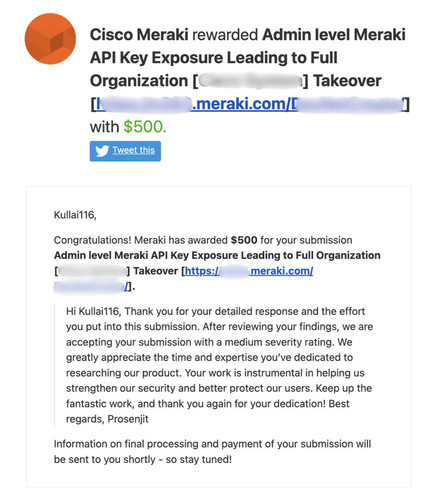The width and height of the screenshot is (442, 500).
Task: Click the blurred link continuation ending with slash
Action: [x=92, y=286]
